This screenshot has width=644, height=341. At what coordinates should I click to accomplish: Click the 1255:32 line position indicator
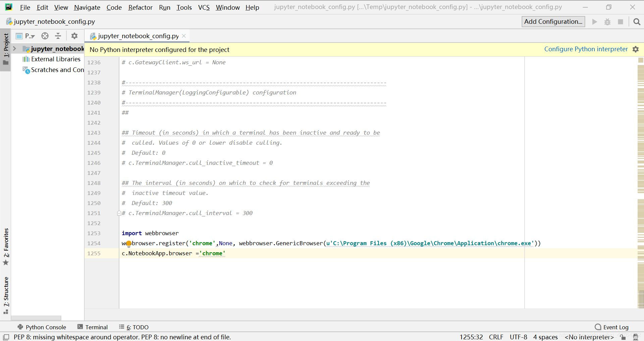[471, 337]
